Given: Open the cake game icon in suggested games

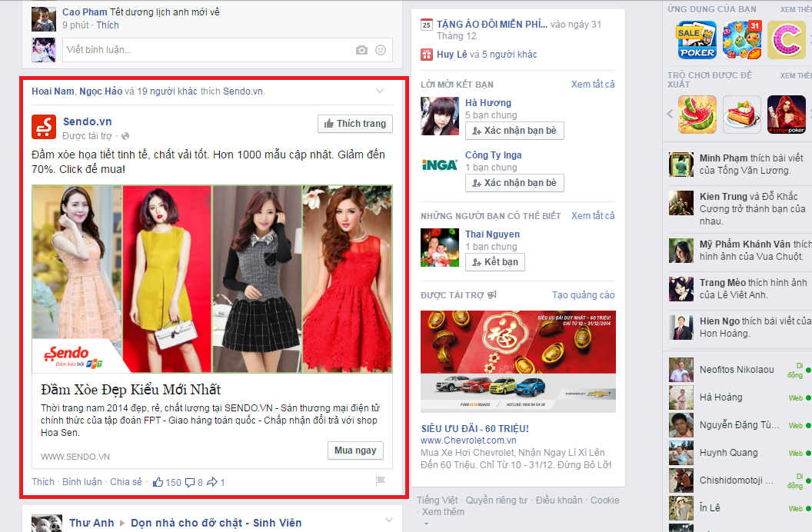Looking at the screenshot, I should (x=741, y=114).
